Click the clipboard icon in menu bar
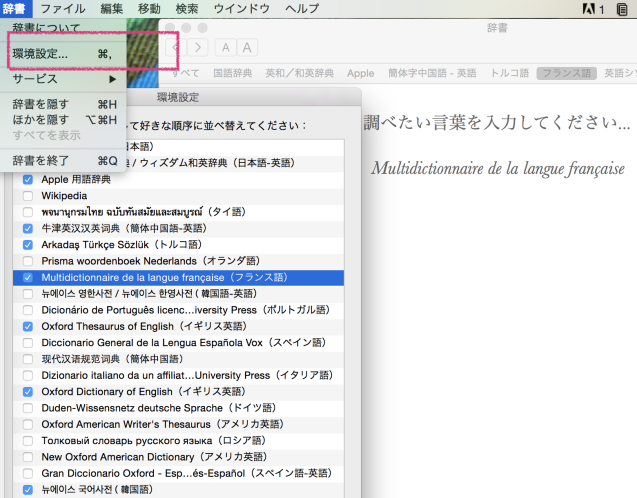 pos(622,9)
